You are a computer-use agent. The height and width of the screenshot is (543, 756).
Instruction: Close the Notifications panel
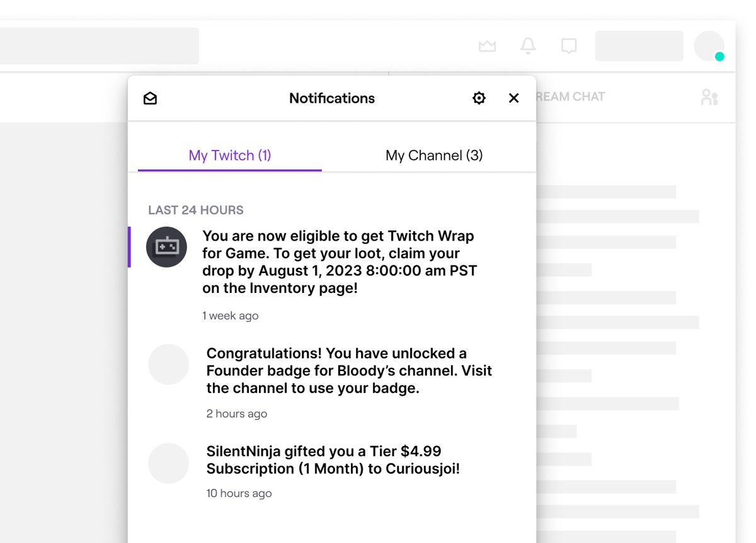coord(514,98)
